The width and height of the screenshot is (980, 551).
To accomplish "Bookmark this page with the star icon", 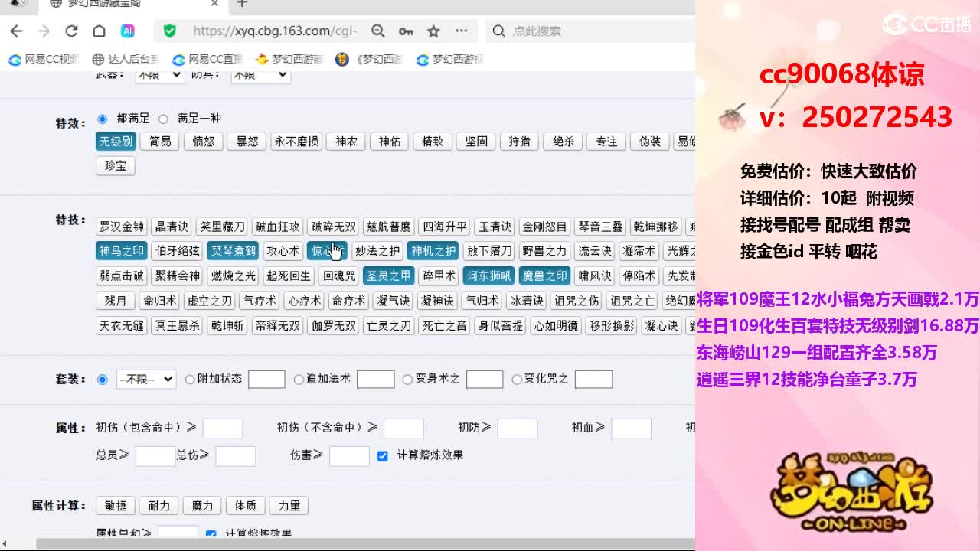I will [433, 31].
